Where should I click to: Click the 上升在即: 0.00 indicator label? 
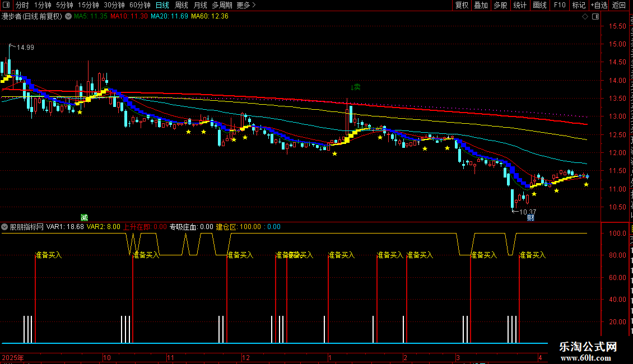click(x=145, y=227)
